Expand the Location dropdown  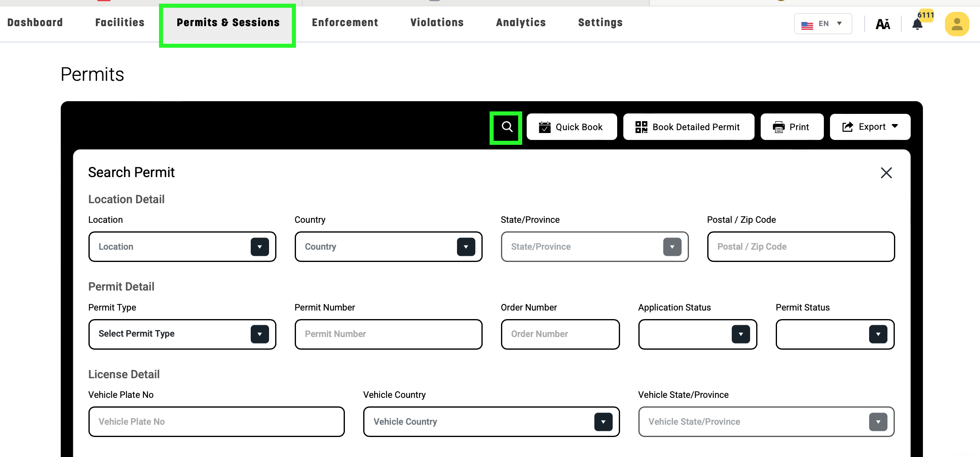tap(260, 247)
